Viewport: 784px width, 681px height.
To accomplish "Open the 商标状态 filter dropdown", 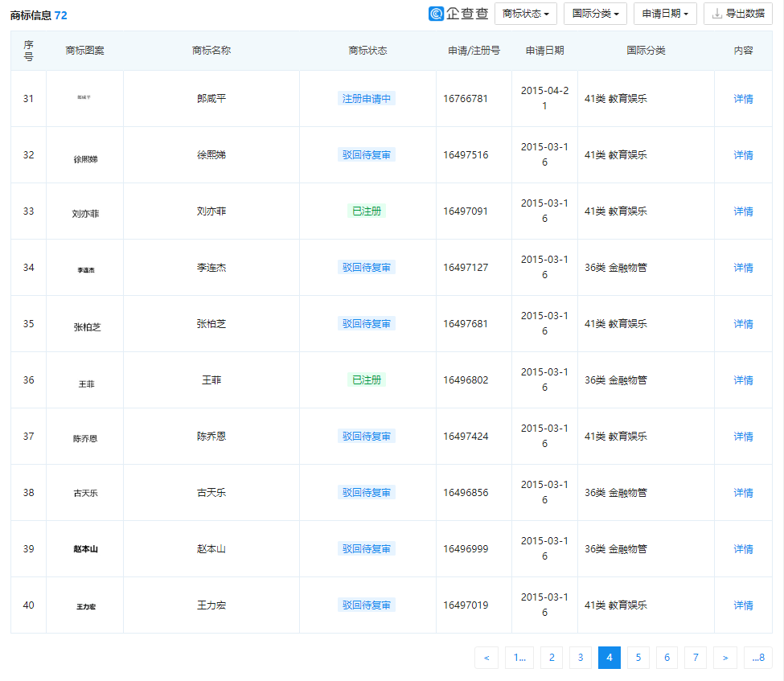I will coord(526,14).
